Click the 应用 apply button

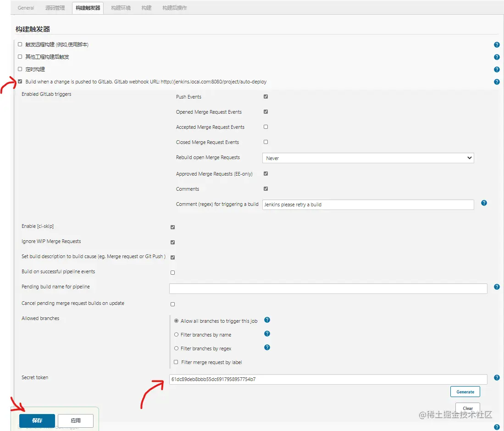(76, 420)
